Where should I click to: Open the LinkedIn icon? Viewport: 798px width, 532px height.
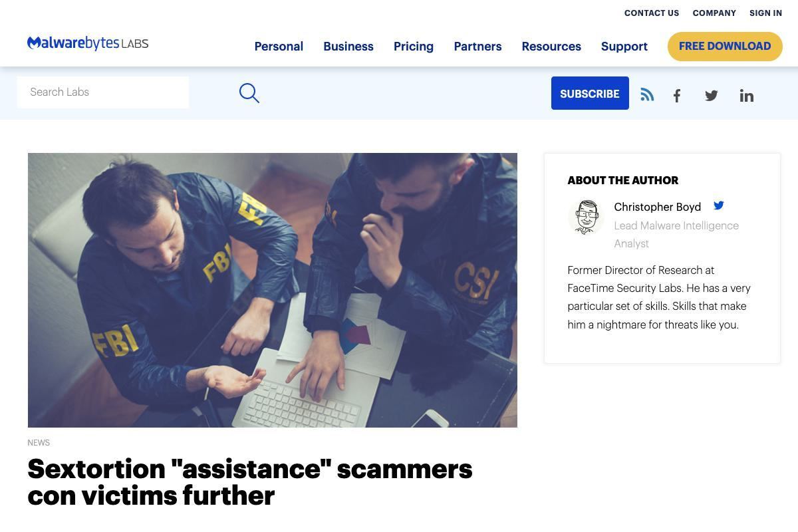tap(747, 96)
